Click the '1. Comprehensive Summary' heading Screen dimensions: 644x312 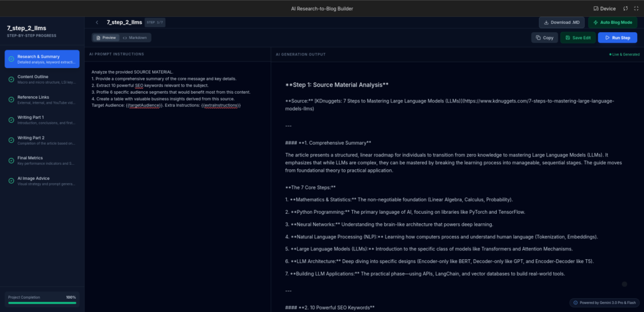click(328, 143)
